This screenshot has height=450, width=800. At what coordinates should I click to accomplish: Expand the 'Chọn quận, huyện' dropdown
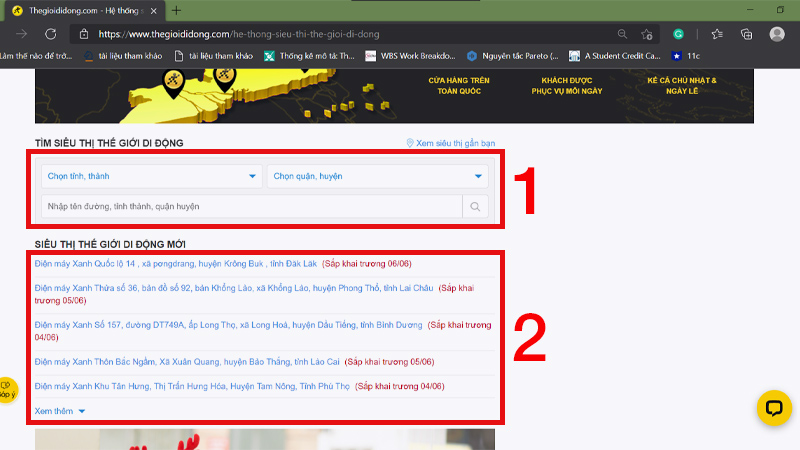377,177
